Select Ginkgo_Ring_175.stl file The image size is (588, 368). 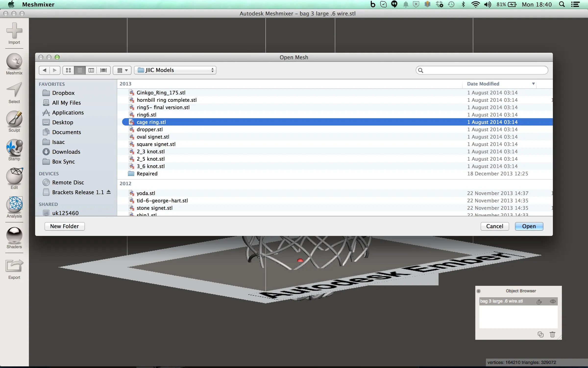(335, 92)
